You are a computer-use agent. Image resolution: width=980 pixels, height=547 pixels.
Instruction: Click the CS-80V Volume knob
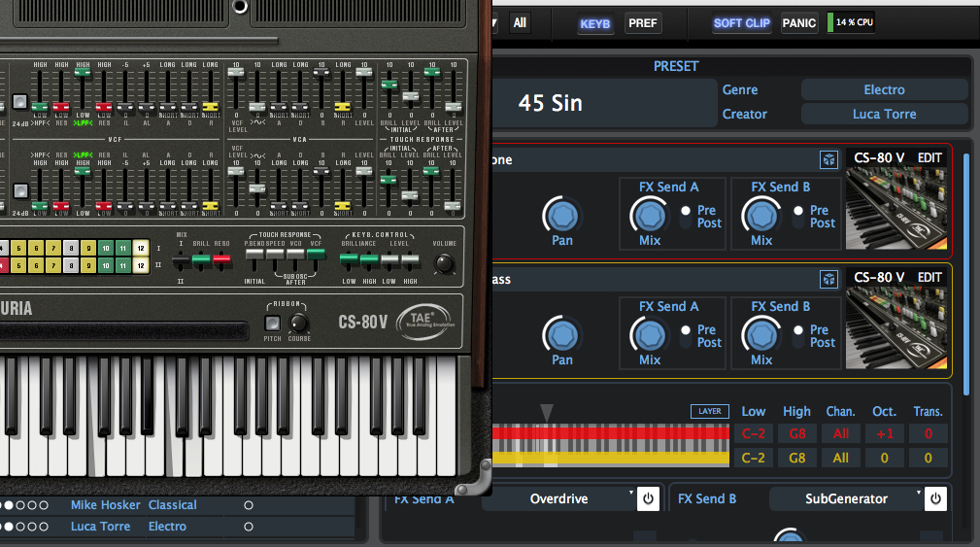(445, 264)
